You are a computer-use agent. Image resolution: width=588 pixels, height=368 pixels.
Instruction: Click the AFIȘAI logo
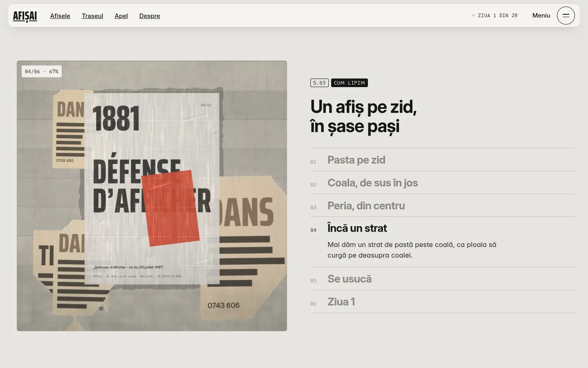25,16
